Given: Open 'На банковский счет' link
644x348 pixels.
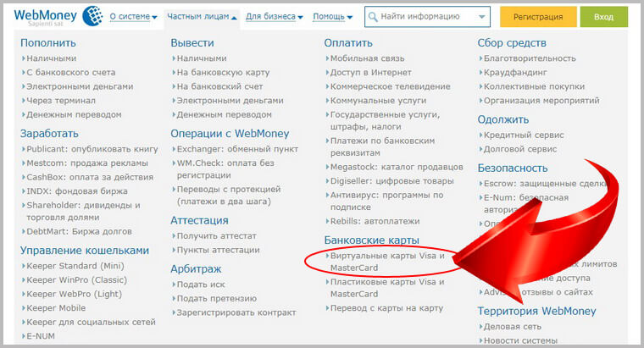Looking at the screenshot, I should [219, 86].
